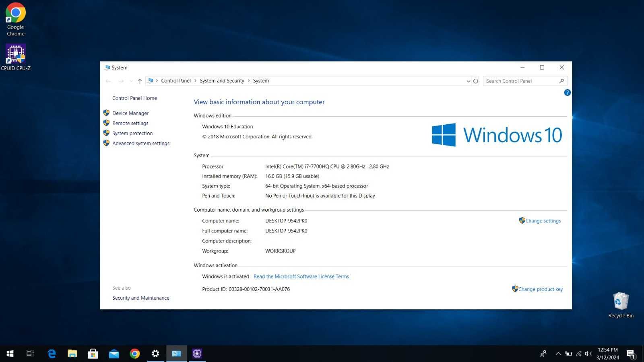Open the People icon in system tray

543,354
